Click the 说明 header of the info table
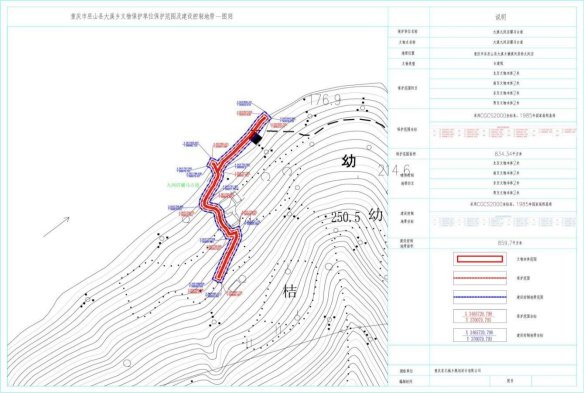Viewport: 584px width, 393px height. tap(501, 17)
